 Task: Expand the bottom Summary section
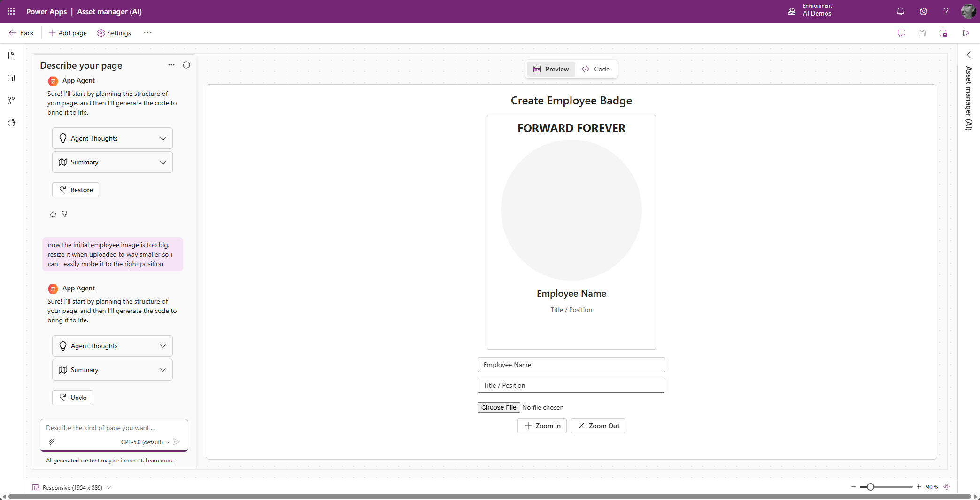click(x=112, y=370)
